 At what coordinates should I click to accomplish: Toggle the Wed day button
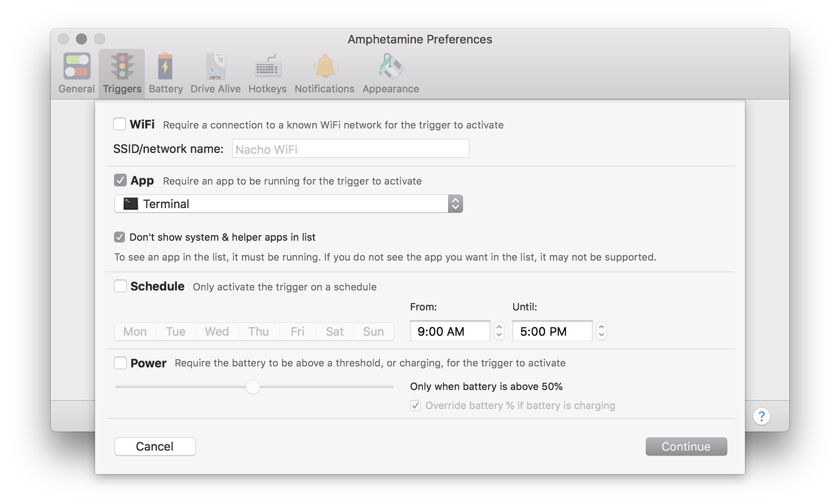[x=217, y=332]
